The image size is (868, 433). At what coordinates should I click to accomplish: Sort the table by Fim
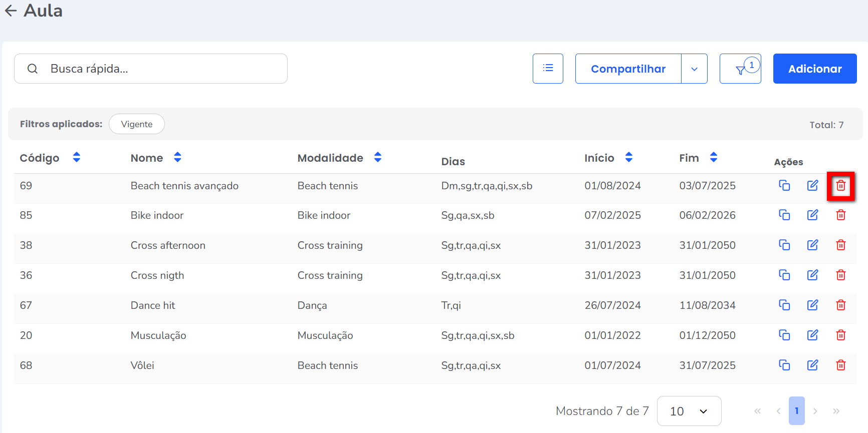(714, 157)
